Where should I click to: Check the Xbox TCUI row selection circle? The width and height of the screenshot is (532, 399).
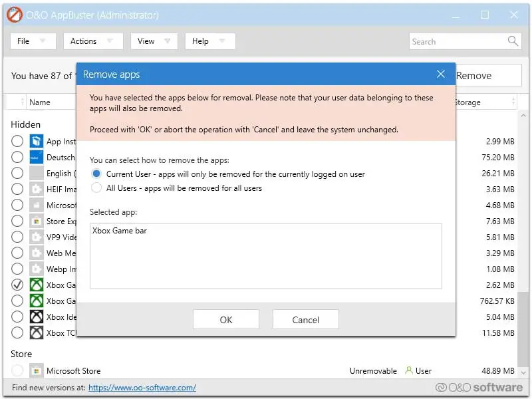pos(17,332)
